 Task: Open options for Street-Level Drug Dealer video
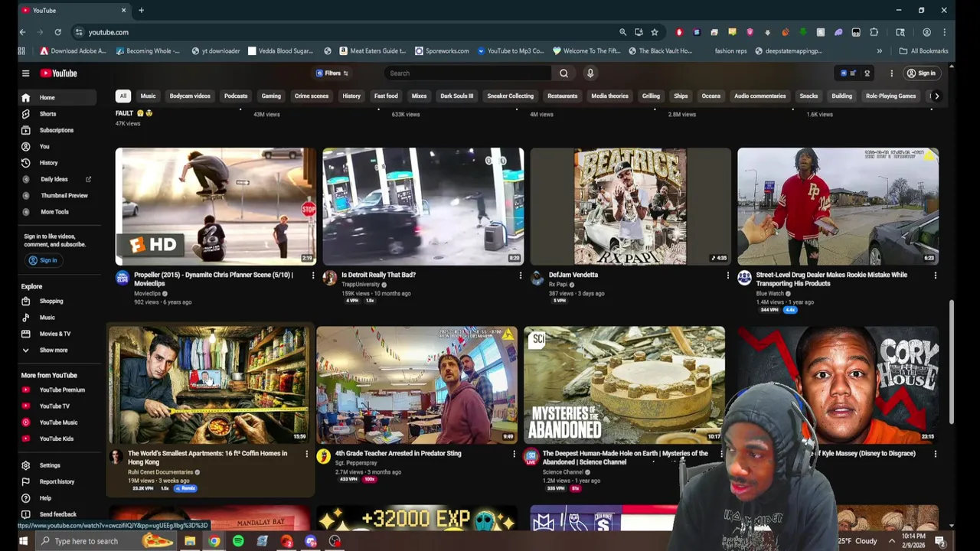(x=935, y=275)
